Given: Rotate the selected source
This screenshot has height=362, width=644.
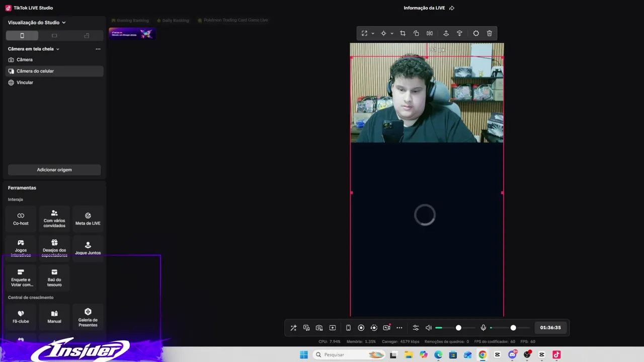Looking at the screenshot, I should (416, 33).
